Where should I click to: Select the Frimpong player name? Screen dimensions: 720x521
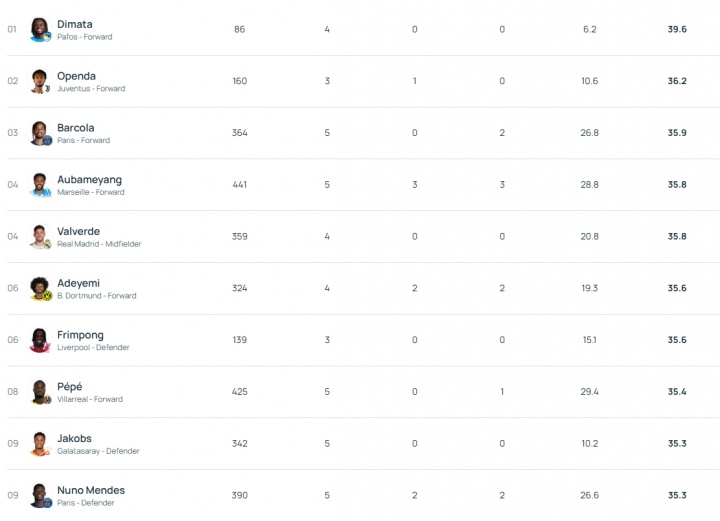80,335
